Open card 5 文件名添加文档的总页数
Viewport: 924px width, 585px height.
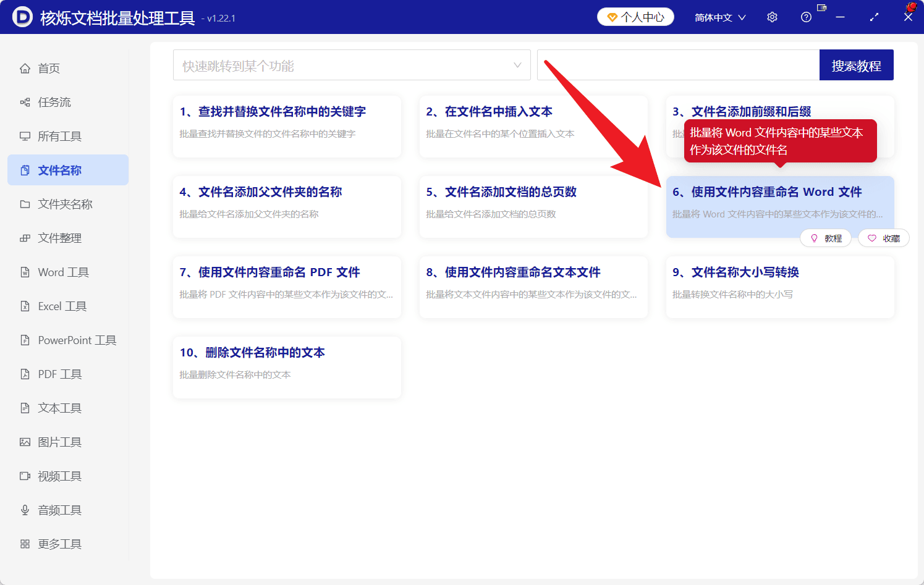pos(533,207)
